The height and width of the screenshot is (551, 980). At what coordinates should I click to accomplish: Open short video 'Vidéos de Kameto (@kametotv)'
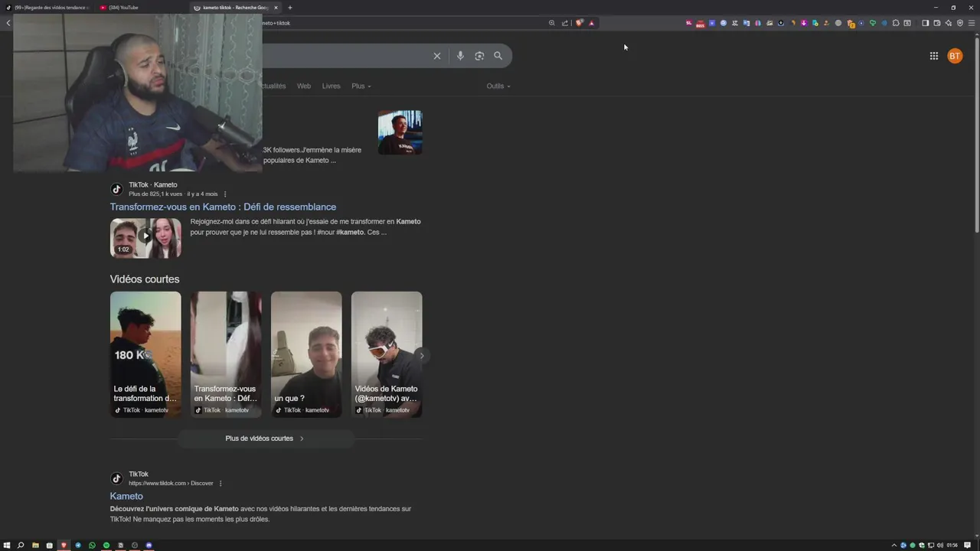[387, 354]
